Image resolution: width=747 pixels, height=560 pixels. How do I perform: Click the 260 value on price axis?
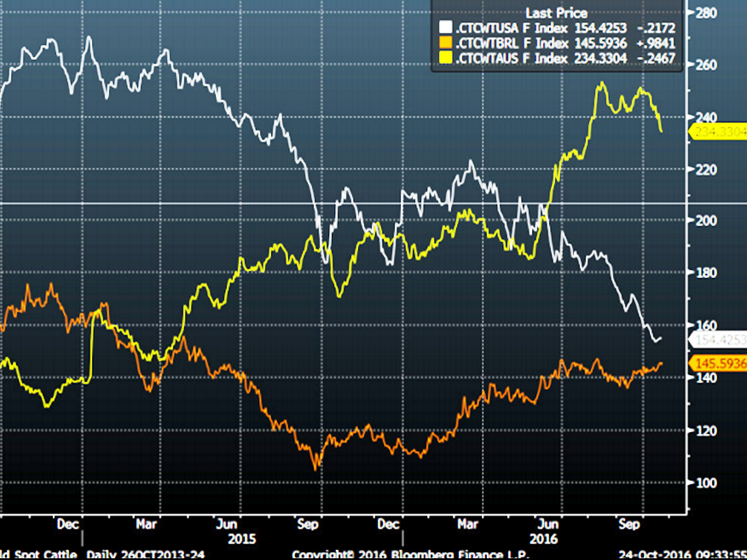pos(706,65)
